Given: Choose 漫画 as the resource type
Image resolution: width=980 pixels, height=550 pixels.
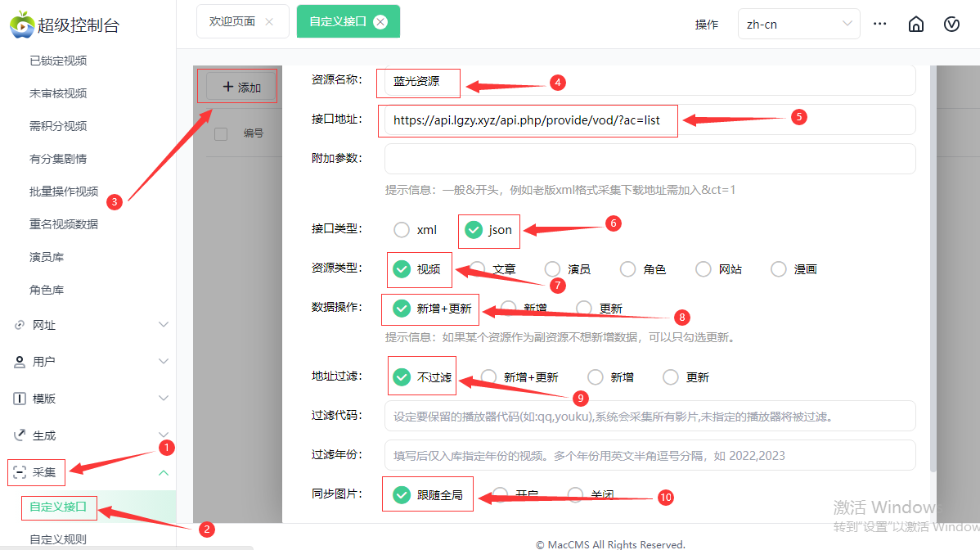Looking at the screenshot, I should (778, 268).
